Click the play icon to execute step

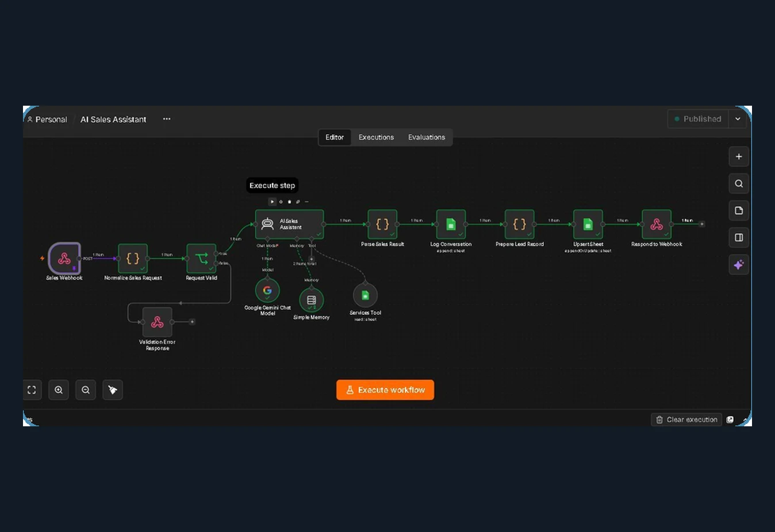coord(273,202)
